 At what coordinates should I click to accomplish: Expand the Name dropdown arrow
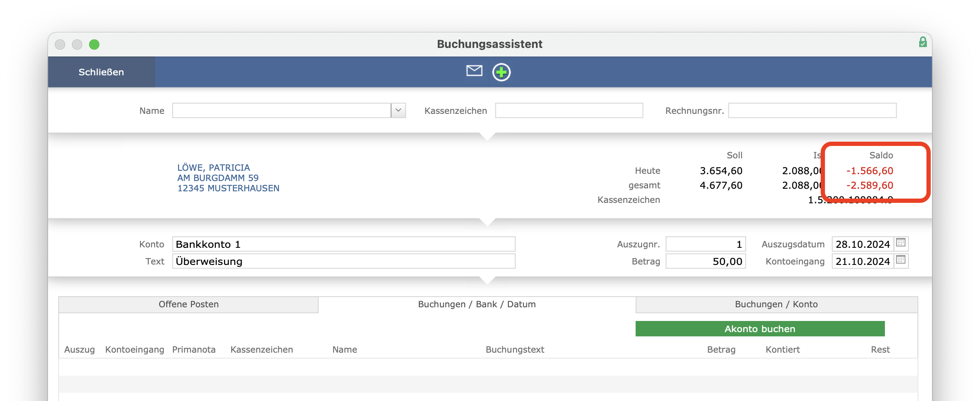point(398,110)
